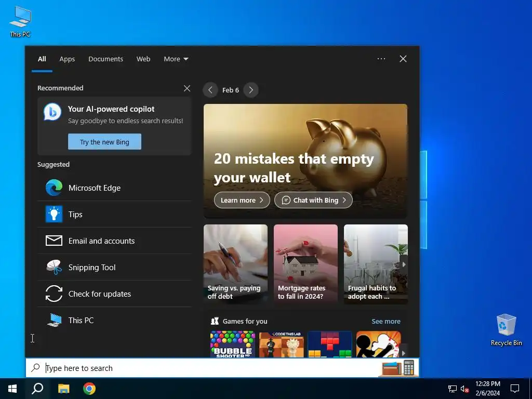Expand the More filter dropdown
Screen dimensions: 532x399
click(x=176, y=59)
